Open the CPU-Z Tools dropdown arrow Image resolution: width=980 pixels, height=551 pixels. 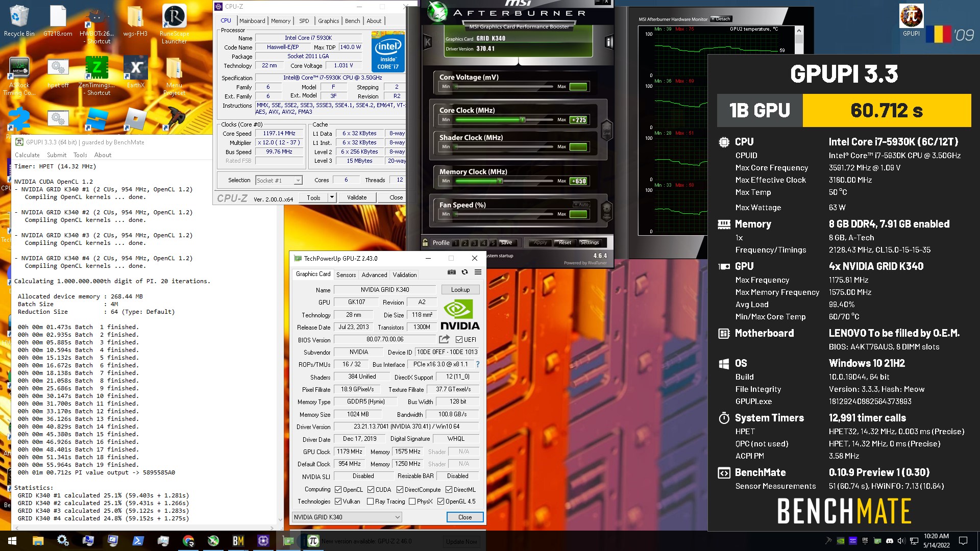tap(332, 197)
